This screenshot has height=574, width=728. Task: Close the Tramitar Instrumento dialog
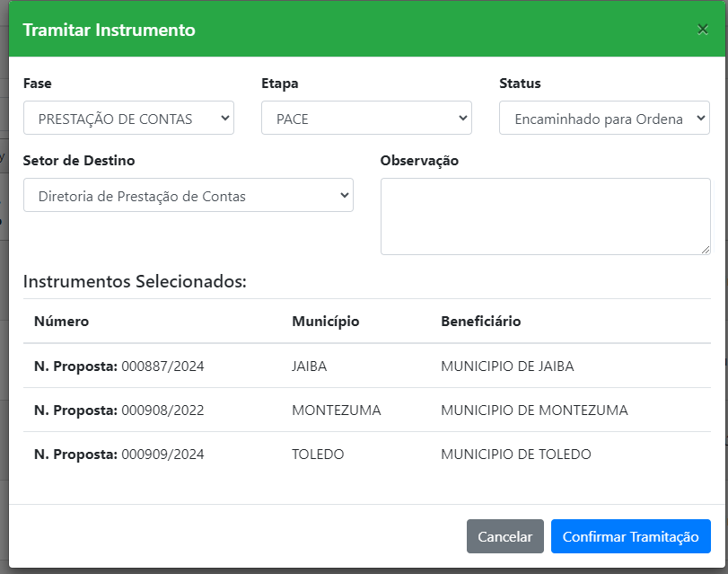(x=703, y=30)
